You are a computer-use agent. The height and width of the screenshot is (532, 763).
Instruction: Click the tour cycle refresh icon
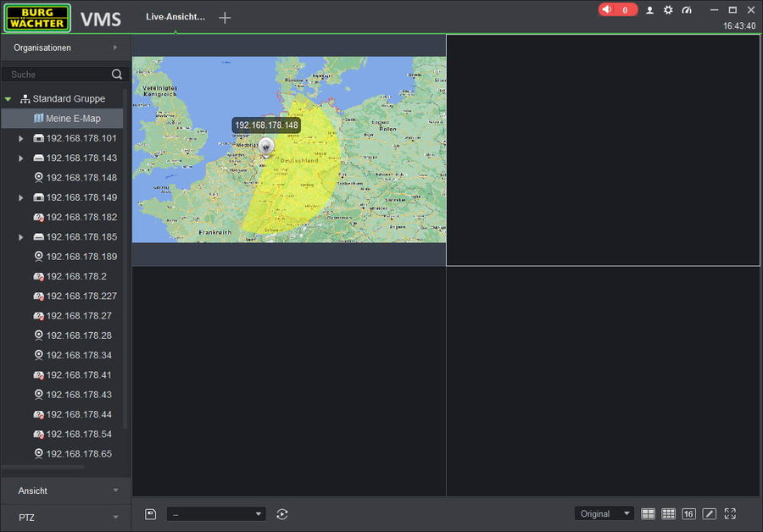click(x=282, y=514)
